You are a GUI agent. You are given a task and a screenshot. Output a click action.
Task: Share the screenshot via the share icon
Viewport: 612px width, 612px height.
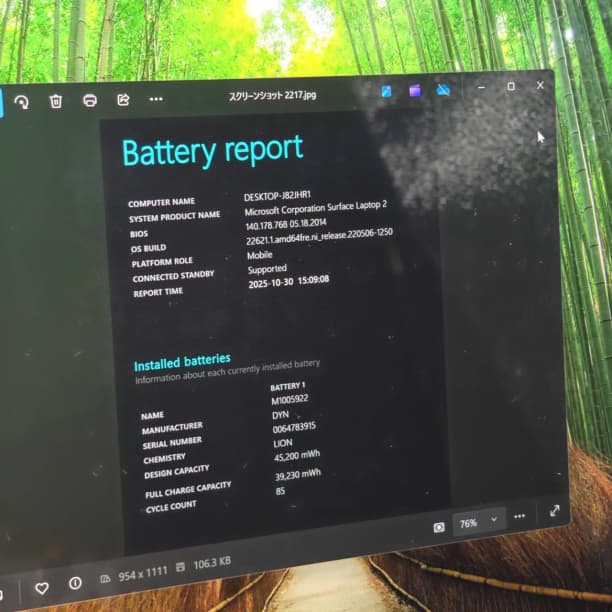(x=123, y=100)
